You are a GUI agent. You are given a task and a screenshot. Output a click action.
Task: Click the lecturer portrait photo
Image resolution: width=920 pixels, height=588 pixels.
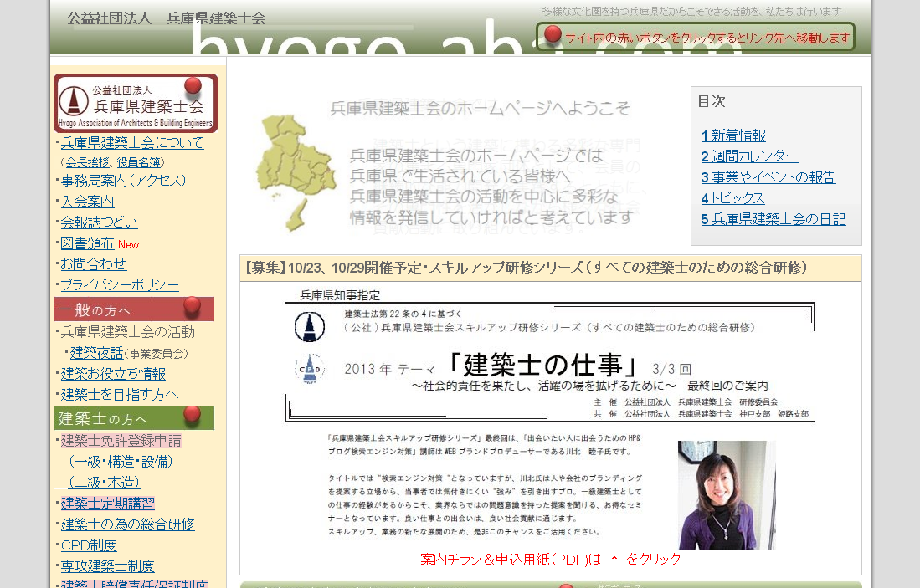point(727,495)
